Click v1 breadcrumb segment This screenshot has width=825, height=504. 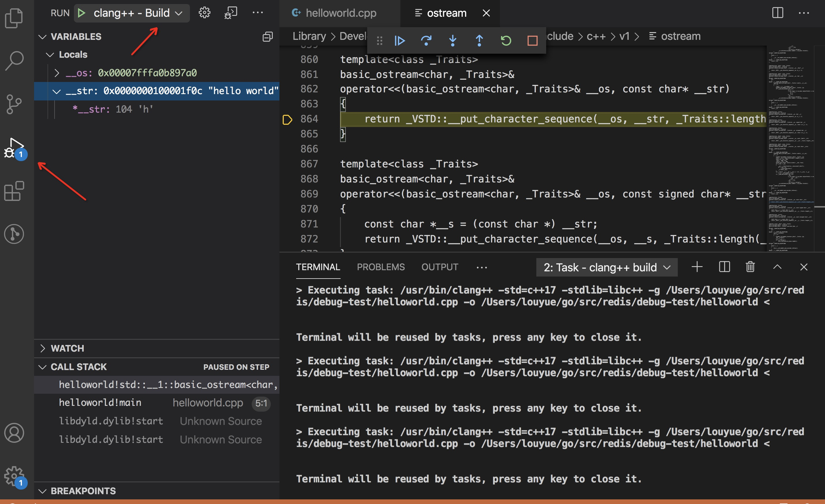pyautogui.click(x=624, y=36)
